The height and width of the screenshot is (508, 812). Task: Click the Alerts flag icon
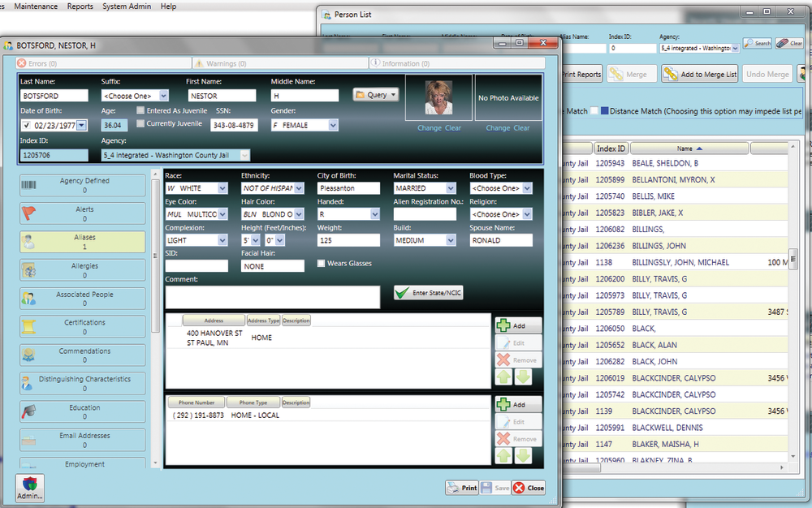(x=28, y=213)
